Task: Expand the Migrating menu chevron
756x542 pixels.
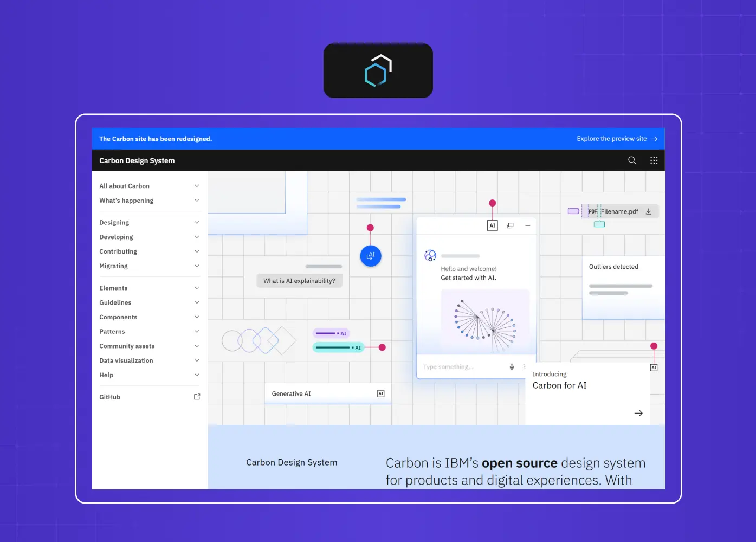Action: (x=197, y=266)
